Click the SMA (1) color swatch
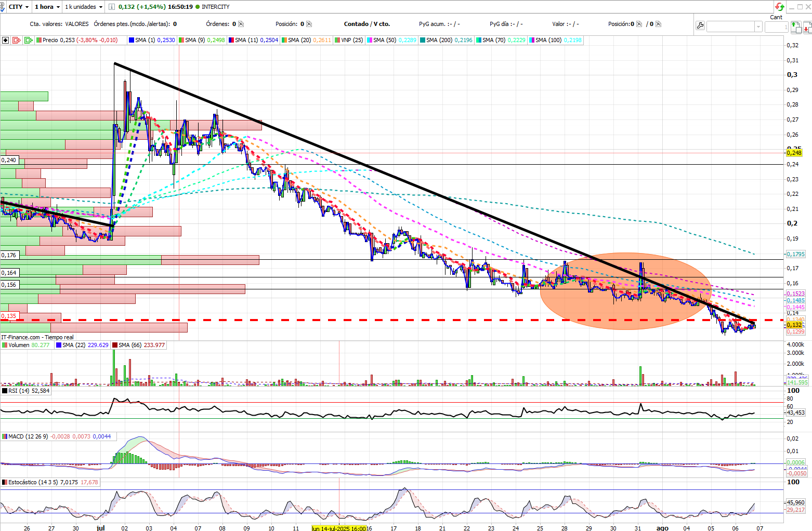Screen dimensions: 812x531 point(131,40)
